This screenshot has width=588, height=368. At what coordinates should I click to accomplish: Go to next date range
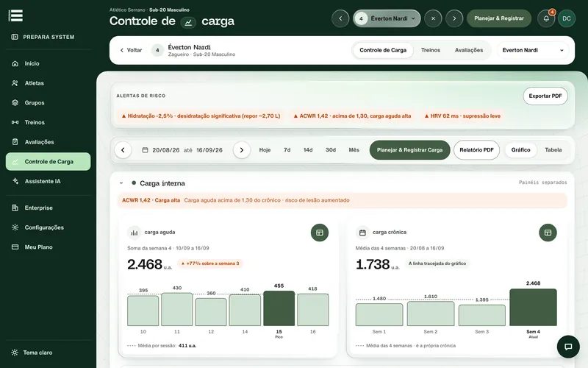click(x=242, y=150)
